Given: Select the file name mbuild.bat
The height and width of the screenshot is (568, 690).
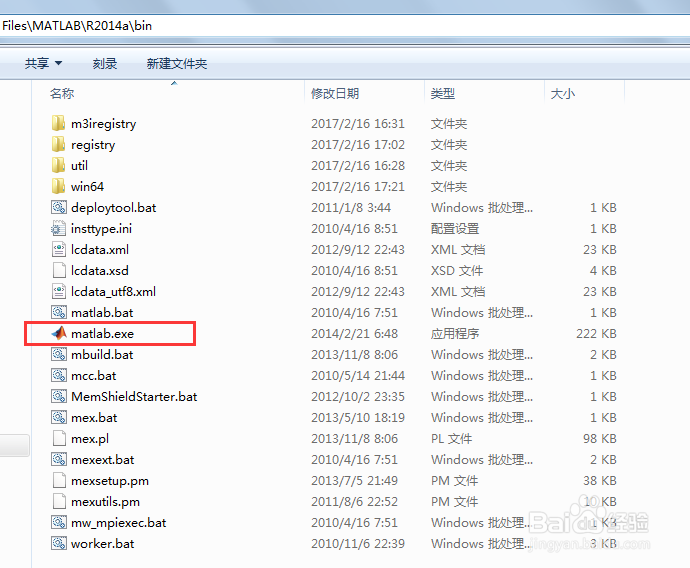Looking at the screenshot, I should 102,355.
